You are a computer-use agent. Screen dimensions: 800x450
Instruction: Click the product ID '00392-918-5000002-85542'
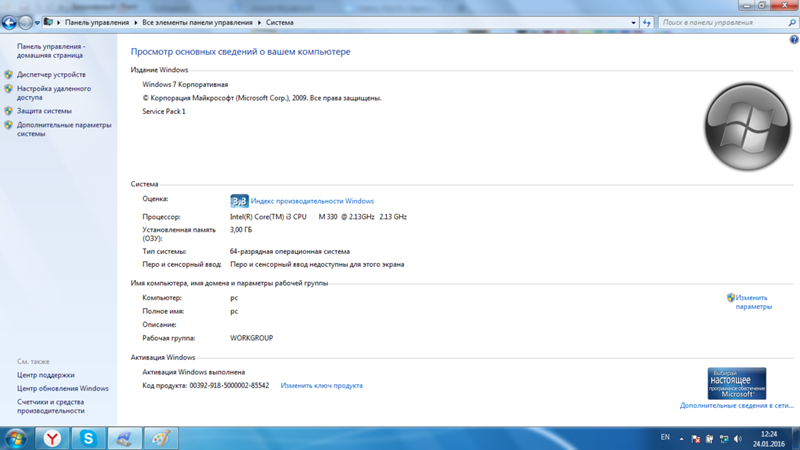(x=229, y=386)
